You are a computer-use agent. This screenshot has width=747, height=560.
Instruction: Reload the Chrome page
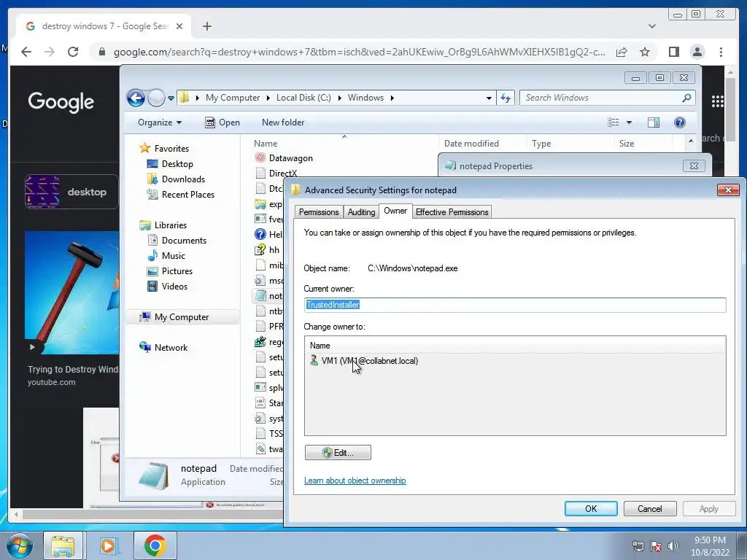pyautogui.click(x=73, y=52)
